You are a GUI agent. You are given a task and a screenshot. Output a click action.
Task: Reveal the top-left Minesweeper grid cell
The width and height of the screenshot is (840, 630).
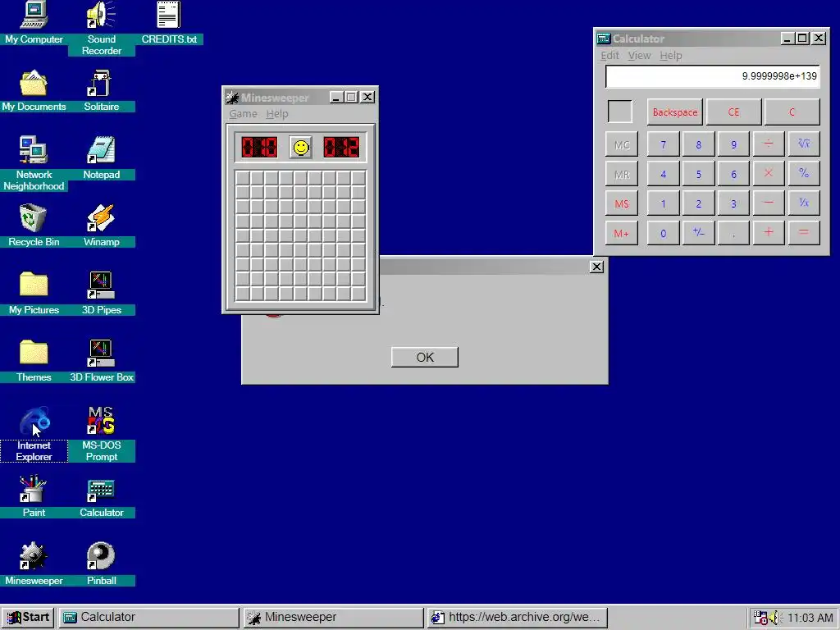[x=243, y=177]
